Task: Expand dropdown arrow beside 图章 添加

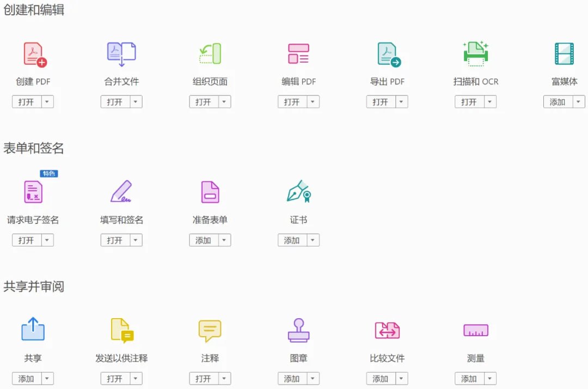Action: [x=313, y=379]
